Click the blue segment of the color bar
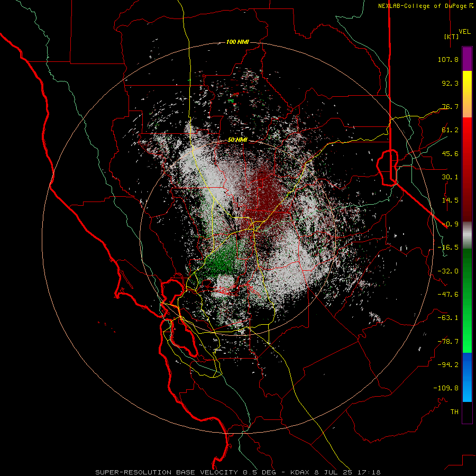Image resolution: width=476 pixels, height=476 pixels. [x=467, y=377]
